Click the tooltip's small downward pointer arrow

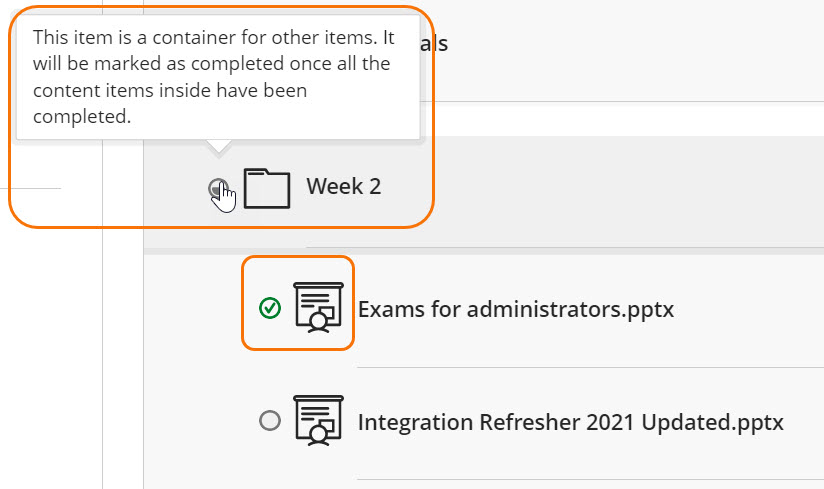click(218, 148)
